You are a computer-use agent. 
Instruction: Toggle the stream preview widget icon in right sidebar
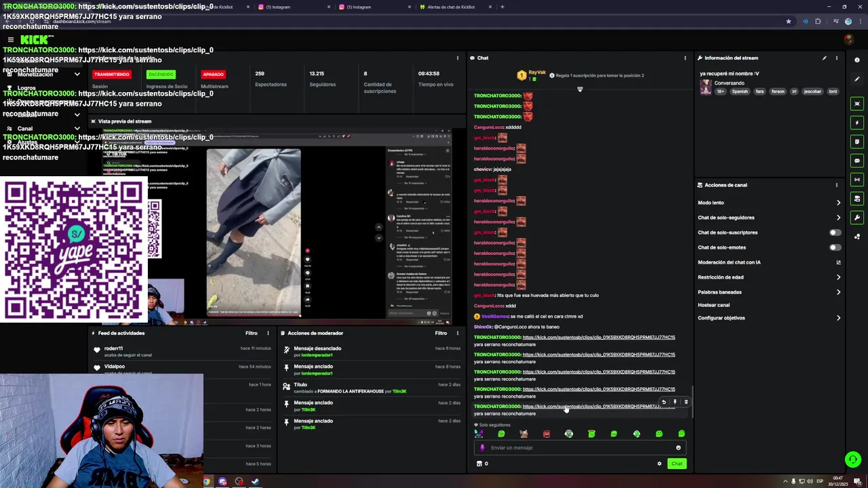pyautogui.click(x=857, y=104)
